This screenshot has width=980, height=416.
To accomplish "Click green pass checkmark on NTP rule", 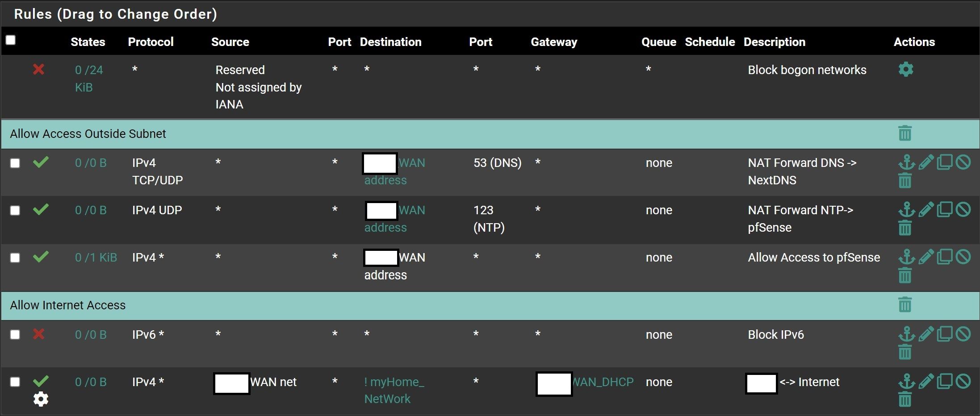I will point(41,209).
